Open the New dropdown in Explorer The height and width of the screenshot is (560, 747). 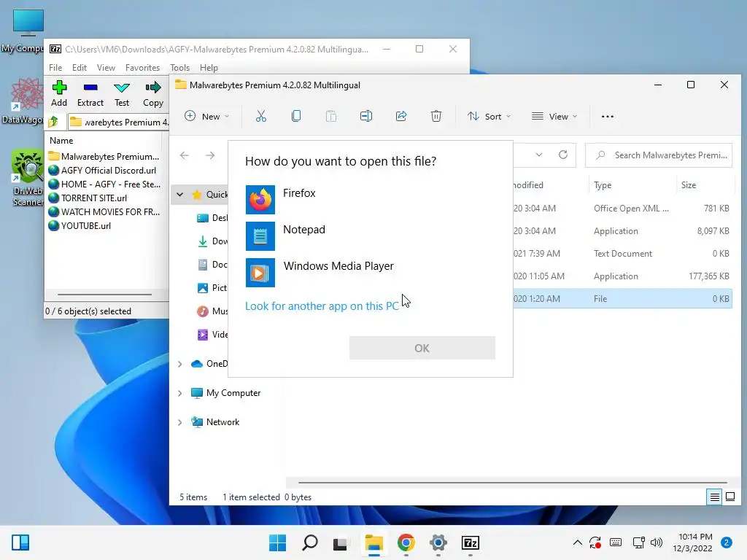pyautogui.click(x=206, y=116)
